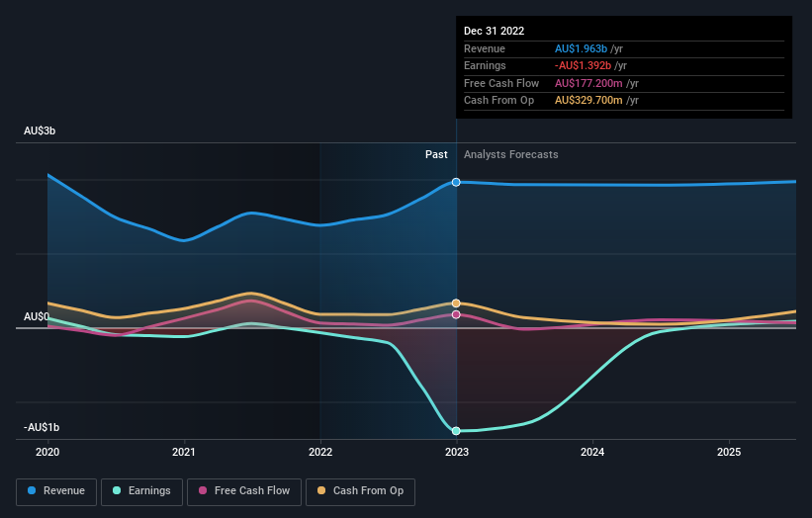This screenshot has width=812, height=518.
Task: Click the AU$177.200m free cash flow value
Action: pyautogui.click(x=588, y=83)
